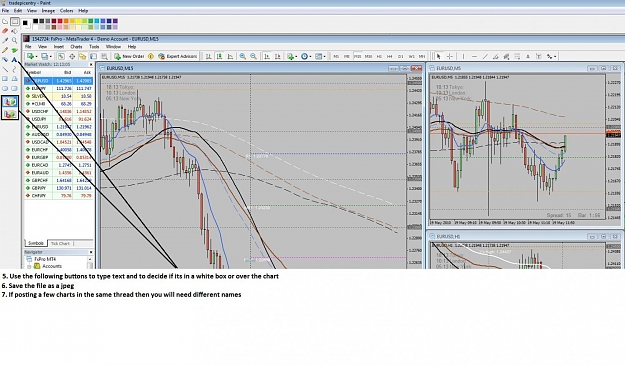The width and height of the screenshot is (625, 365).
Task: Select Paint's Free-Form Select tool
Action: tap(5, 21)
